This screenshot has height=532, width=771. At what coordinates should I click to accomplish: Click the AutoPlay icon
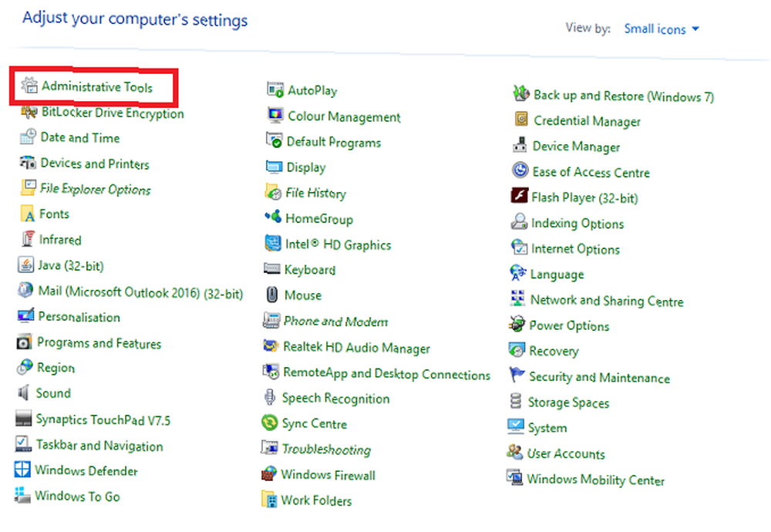[275, 89]
